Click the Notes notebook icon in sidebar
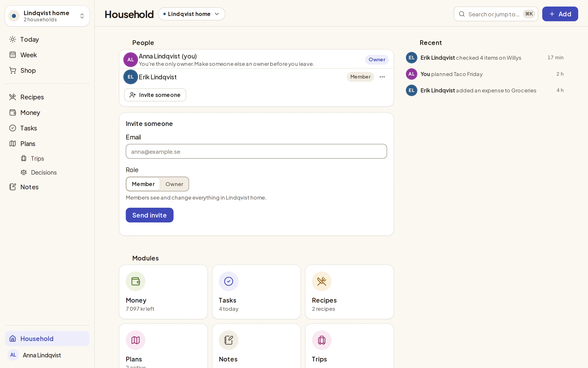This screenshot has height=368, width=588. pyautogui.click(x=13, y=187)
